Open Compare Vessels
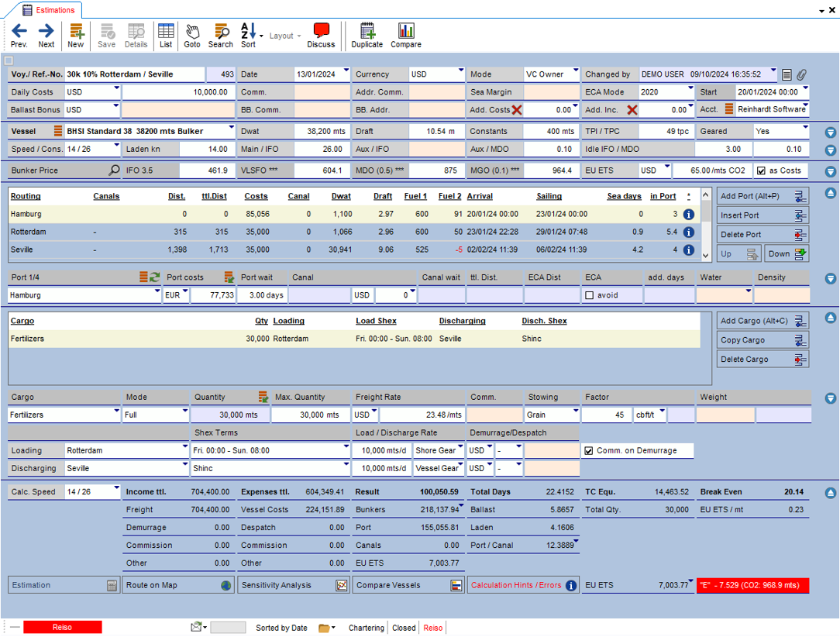This screenshot has height=637, width=840. [x=408, y=586]
